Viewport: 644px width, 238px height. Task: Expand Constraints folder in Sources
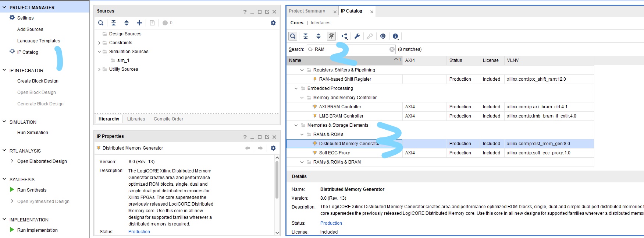(99, 43)
